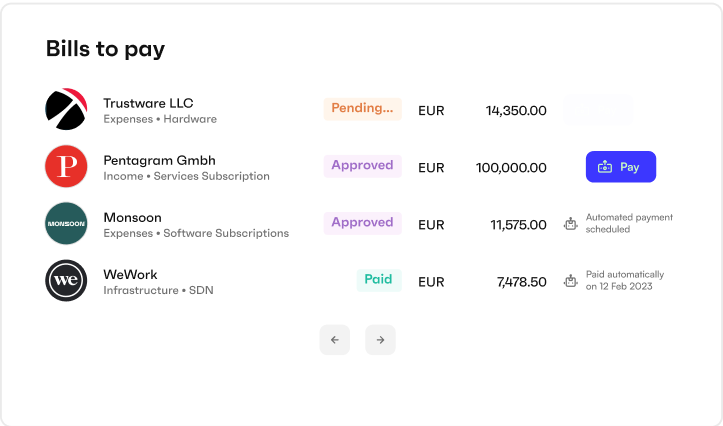Click the Pentagram Gmbh red P logo

point(66,166)
